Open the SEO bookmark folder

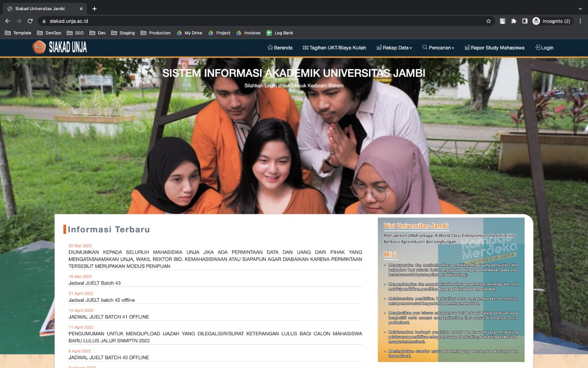(x=75, y=33)
